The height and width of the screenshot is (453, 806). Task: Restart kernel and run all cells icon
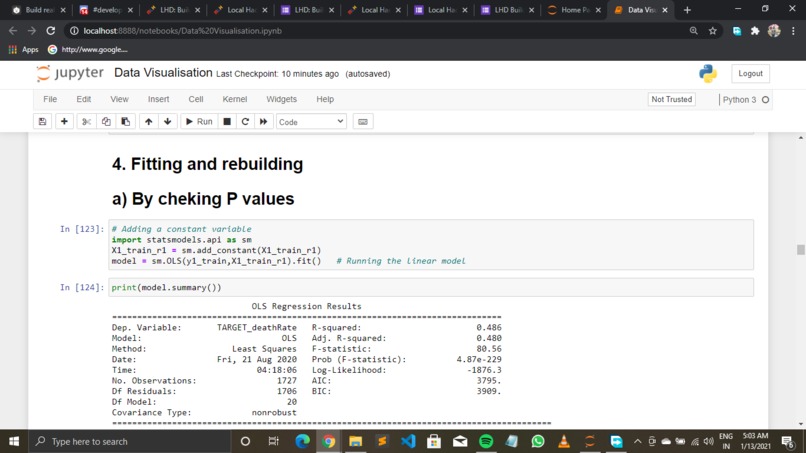click(x=263, y=122)
